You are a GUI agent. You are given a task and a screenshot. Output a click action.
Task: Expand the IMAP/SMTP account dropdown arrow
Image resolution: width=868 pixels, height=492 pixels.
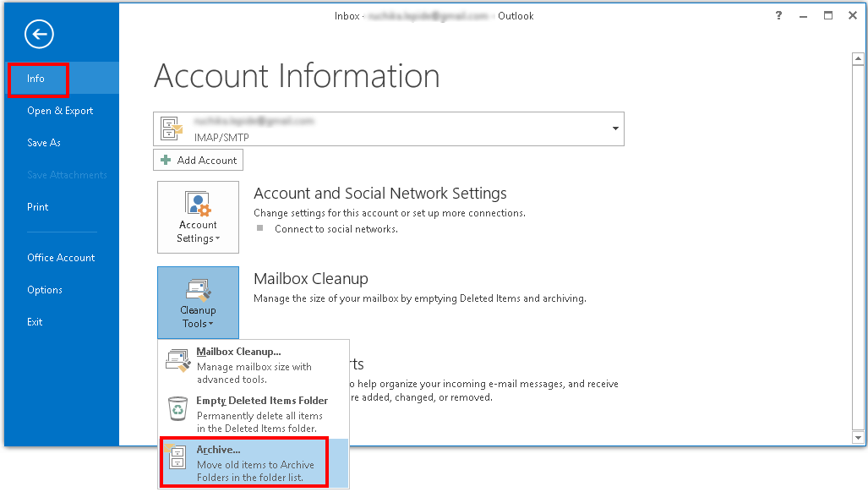coord(615,128)
